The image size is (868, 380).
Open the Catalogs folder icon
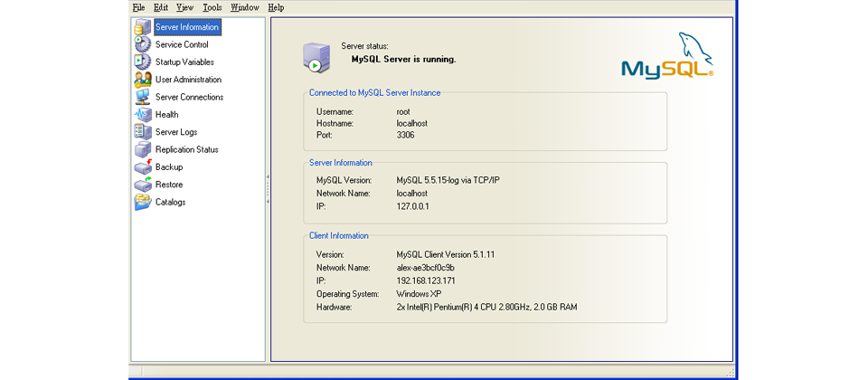(143, 203)
